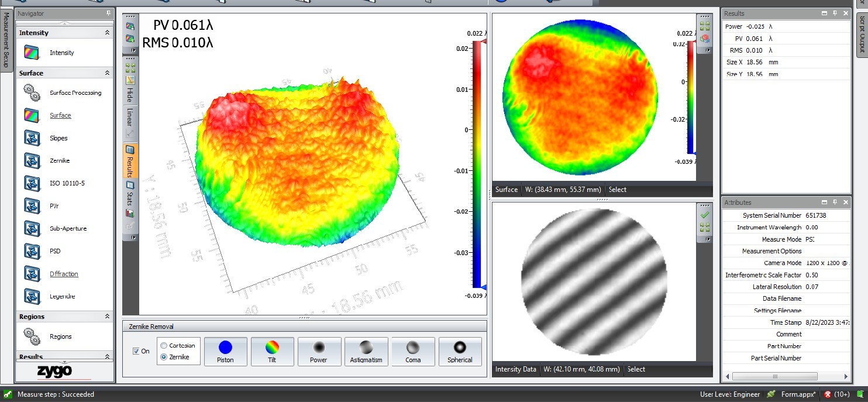Collapse the Intensity section in Navigator

tap(107, 33)
